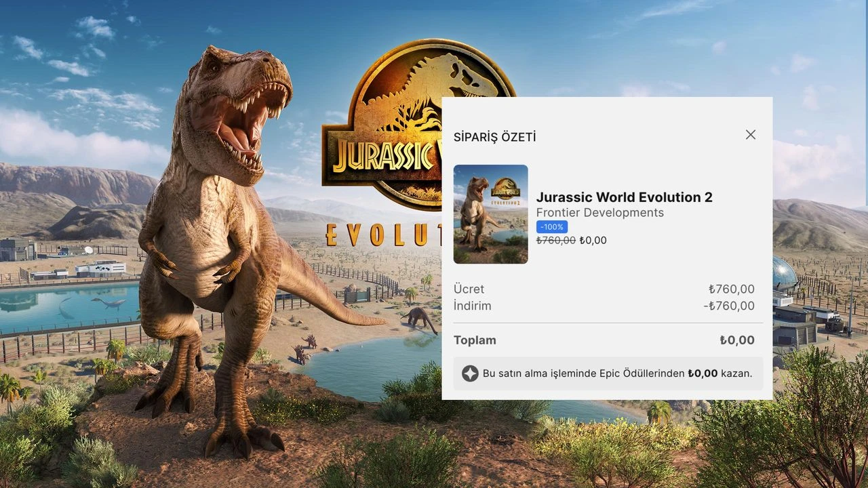Click the -100% discount badge
This screenshot has width=868, height=488.
[551, 227]
